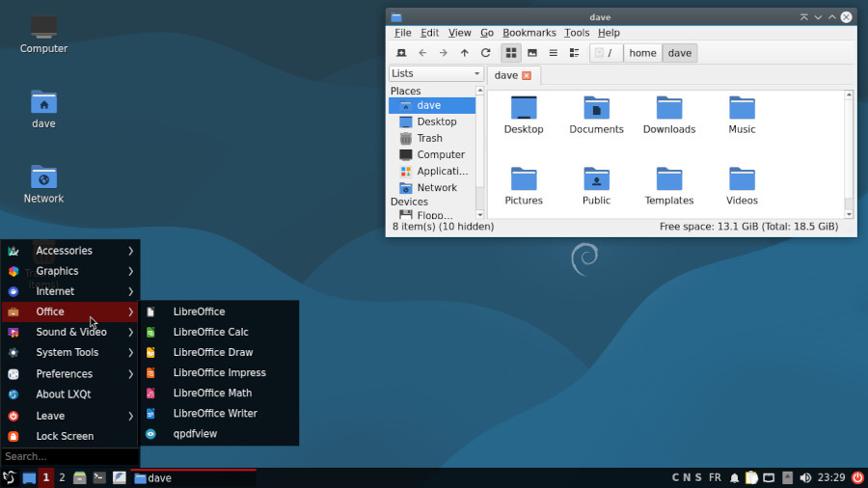Go forward in file manager history
This screenshot has width=868, height=488.
coord(444,53)
